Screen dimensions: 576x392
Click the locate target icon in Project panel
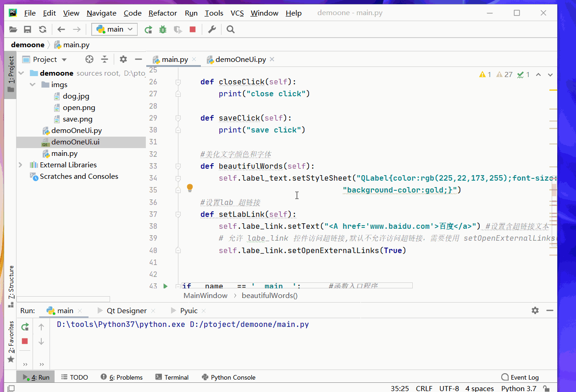[x=89, y=59]
